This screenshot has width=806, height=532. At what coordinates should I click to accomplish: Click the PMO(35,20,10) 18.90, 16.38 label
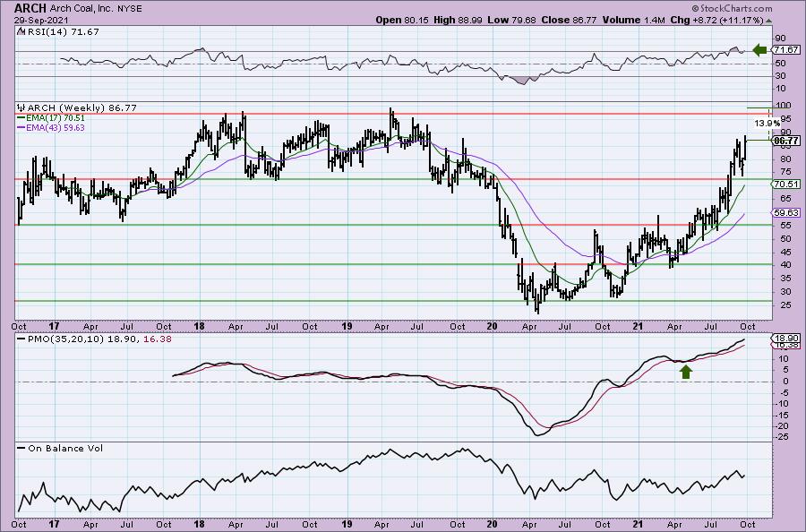pyautogui.click(x=95, y=339)
